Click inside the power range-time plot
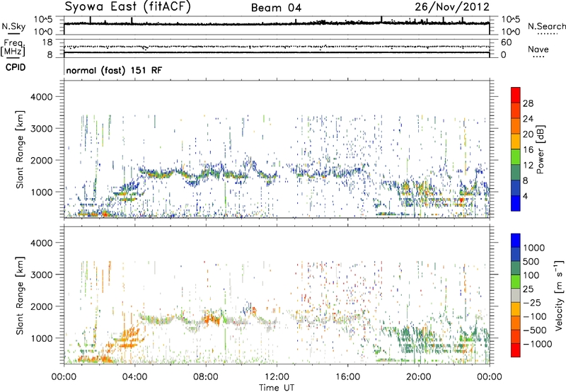The image size is (566, 392). (277, 149)
